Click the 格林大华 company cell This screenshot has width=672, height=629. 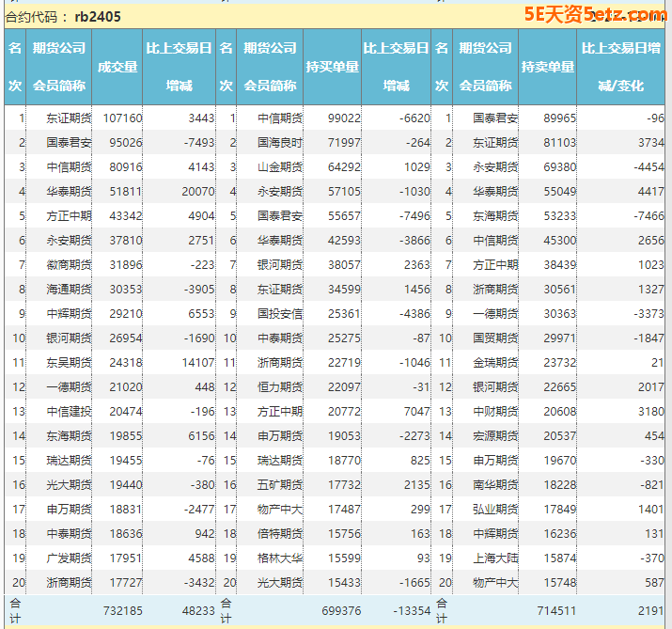280,558
